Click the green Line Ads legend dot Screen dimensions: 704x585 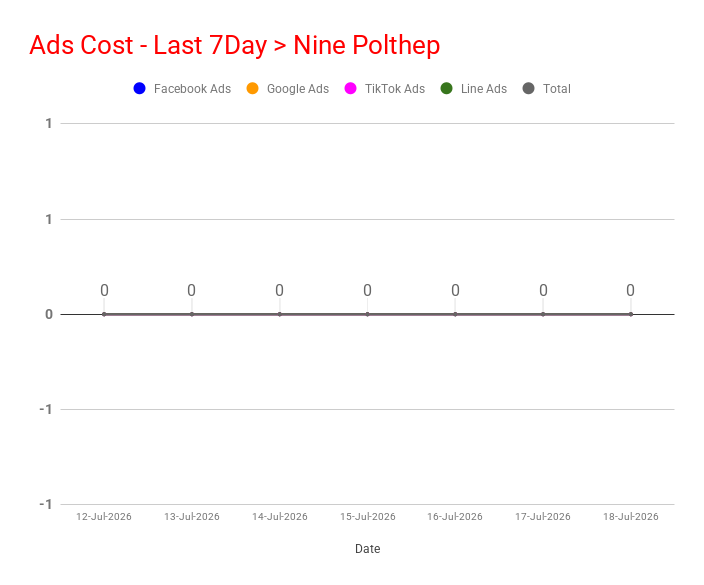[447, 88]
